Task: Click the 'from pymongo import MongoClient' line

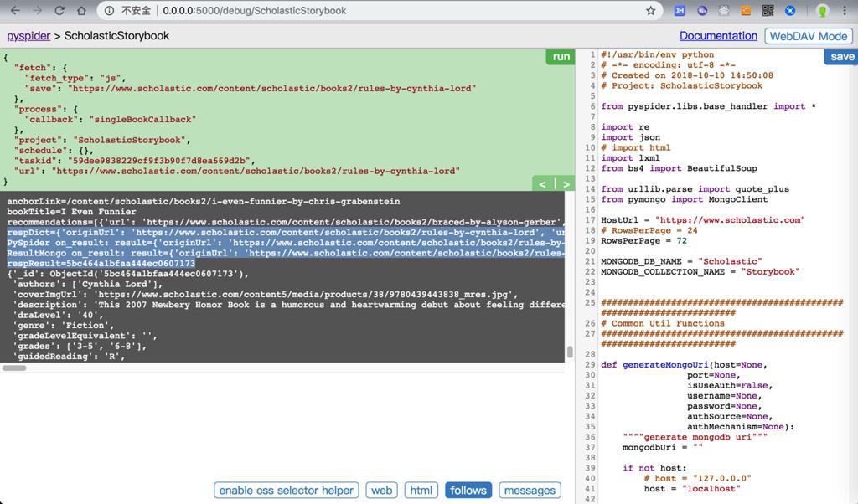Action: (x=685, y=199)
